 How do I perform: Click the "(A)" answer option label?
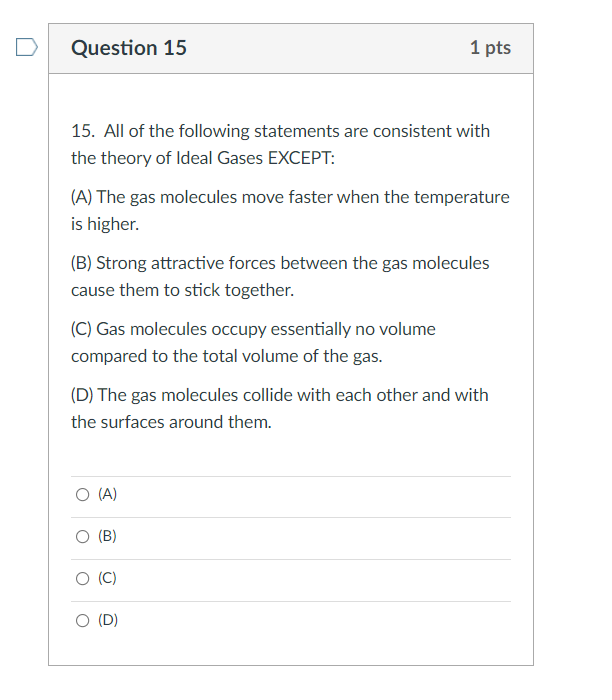[x=108, y=494]
